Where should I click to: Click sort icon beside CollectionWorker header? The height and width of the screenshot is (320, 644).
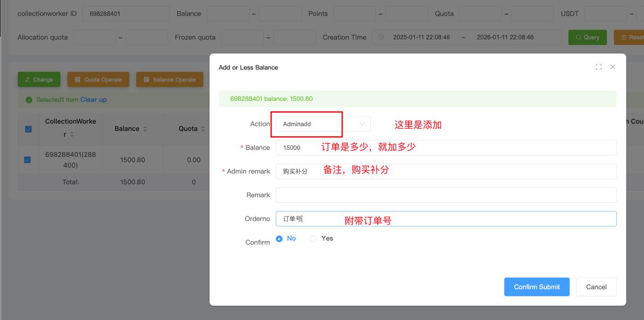pos(71,134)
